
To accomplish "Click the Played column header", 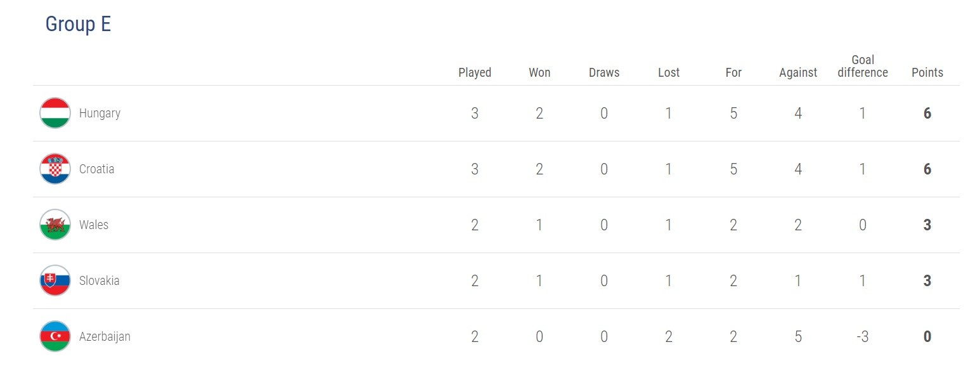I will pos(475,72).
